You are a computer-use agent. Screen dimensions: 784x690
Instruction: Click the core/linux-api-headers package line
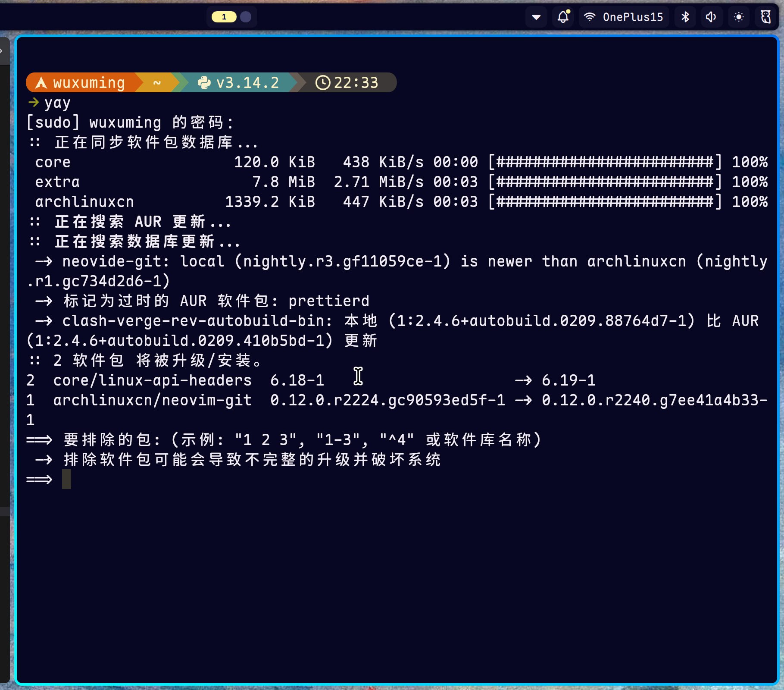tap(152, 380)
